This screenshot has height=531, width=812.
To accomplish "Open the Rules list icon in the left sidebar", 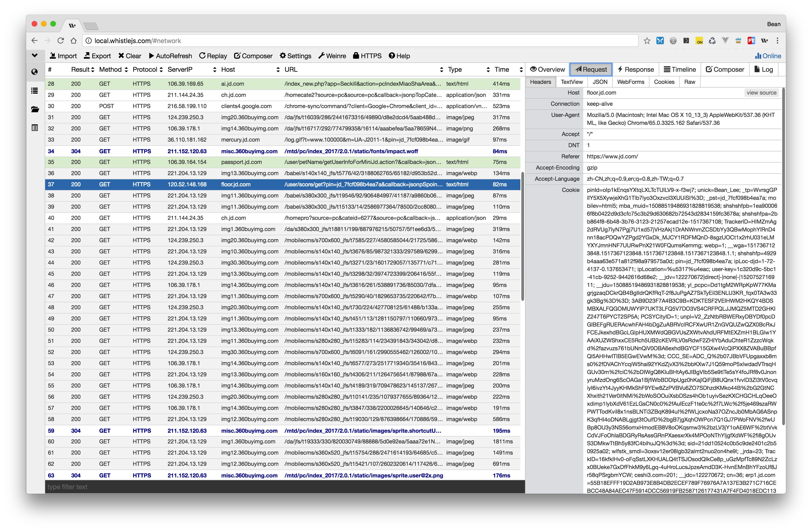I will click(x=34, y=90).
